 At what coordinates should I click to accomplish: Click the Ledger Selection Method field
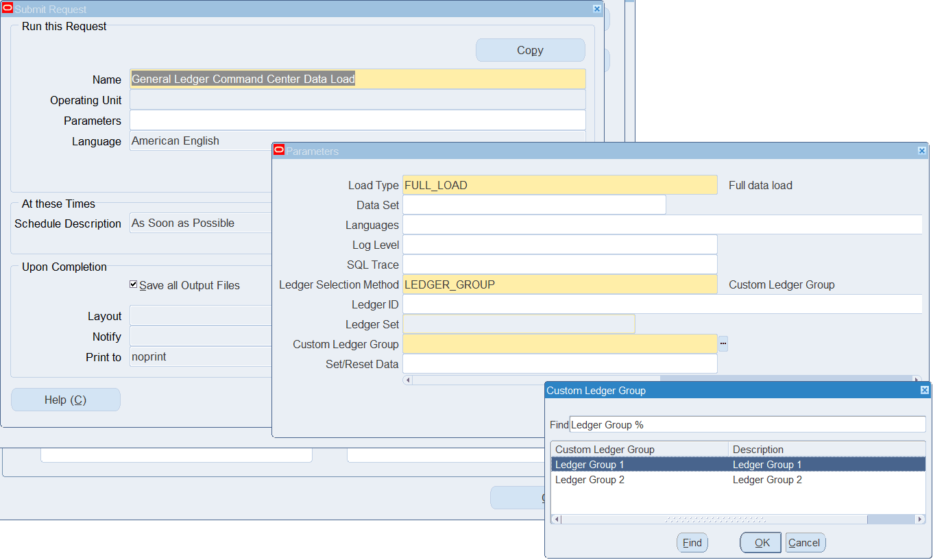pyautogui.click(x=560, y=284)
